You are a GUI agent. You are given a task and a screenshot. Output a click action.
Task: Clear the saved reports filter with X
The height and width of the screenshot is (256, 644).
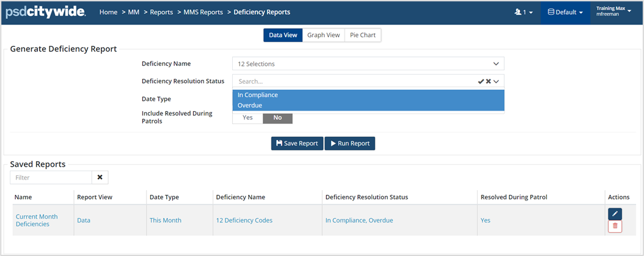100,177
